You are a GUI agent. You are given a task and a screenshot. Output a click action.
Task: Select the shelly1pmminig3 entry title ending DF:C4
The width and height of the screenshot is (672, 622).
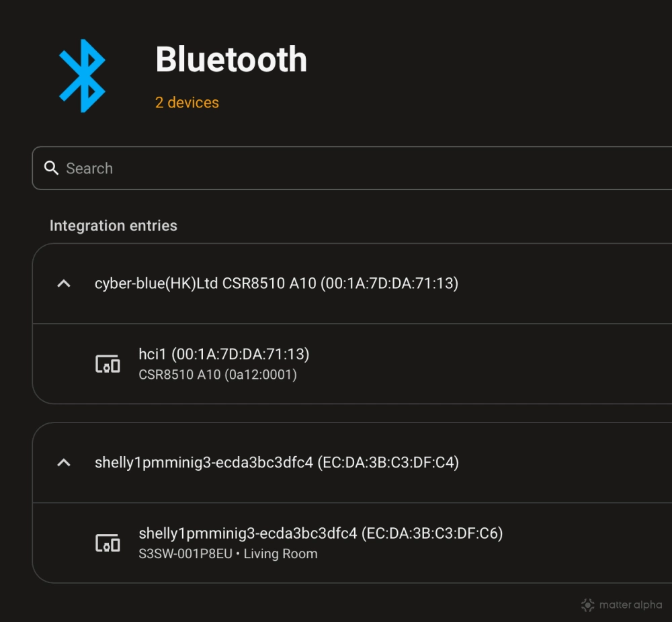277,463
